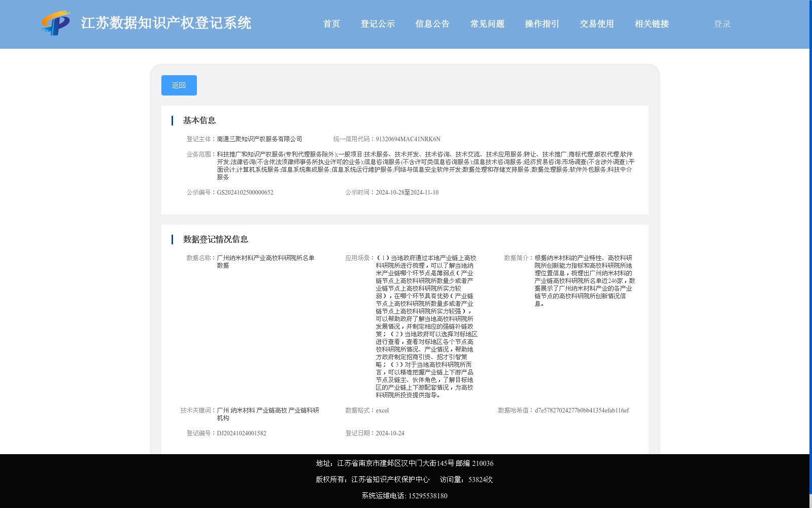Select the 数据登记情况信息 section heading

point(216,239)
